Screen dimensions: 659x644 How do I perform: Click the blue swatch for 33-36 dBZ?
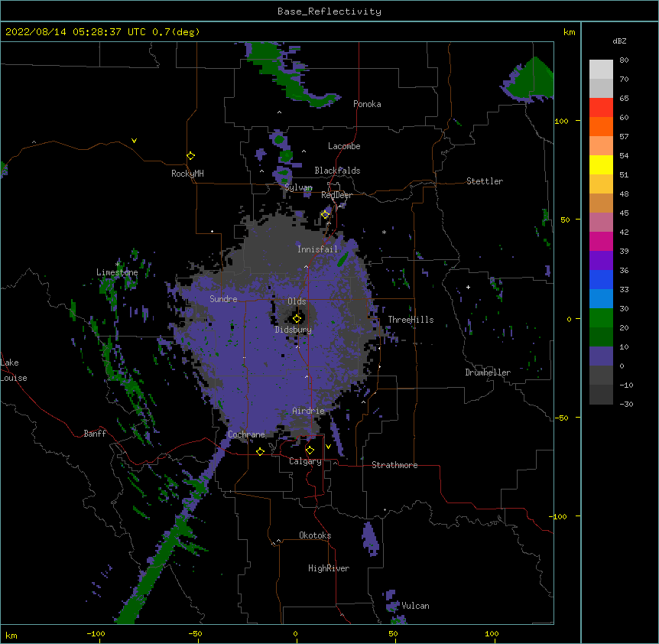click(601, 279)
